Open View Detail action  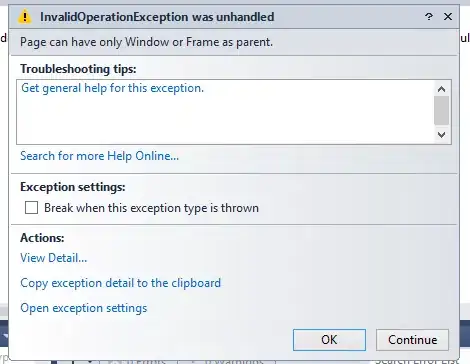[54, 258]
